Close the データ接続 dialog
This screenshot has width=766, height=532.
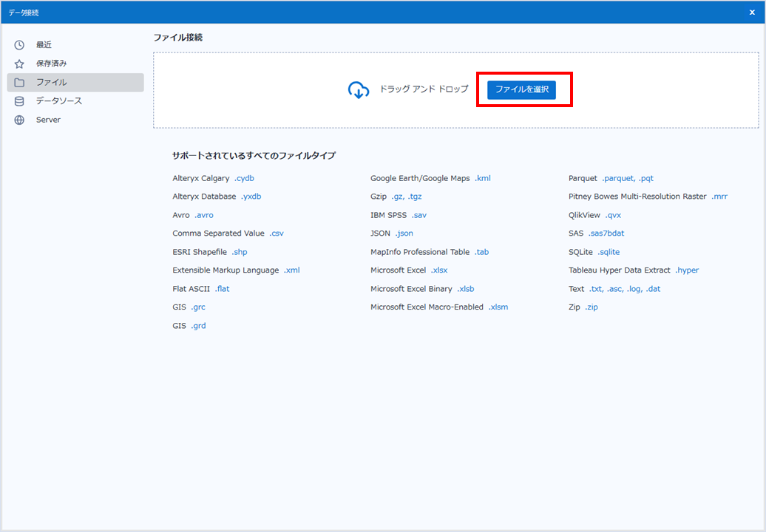pos(752,12)
